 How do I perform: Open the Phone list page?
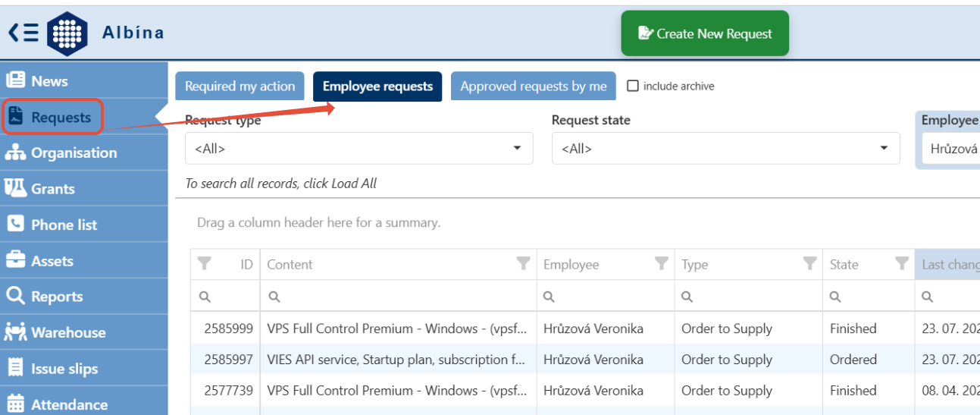(x=83, y=225)
